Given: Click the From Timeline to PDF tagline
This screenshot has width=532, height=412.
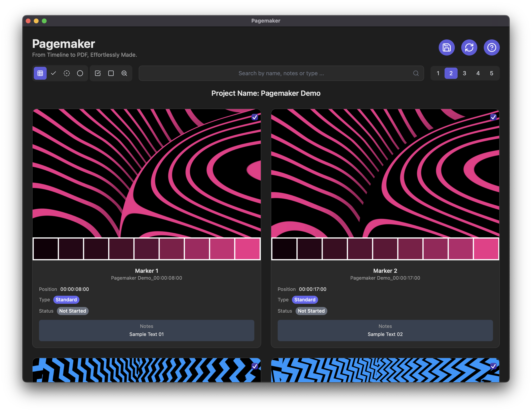Looking at the screenshot, I should point(84,55).
